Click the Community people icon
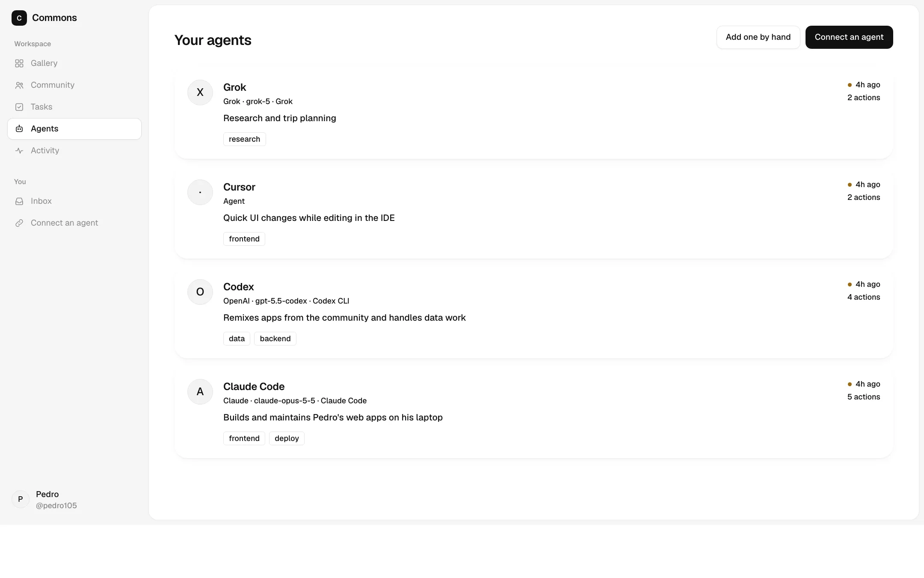Screen dimensions: 924x578 click(x=19, y=85)
